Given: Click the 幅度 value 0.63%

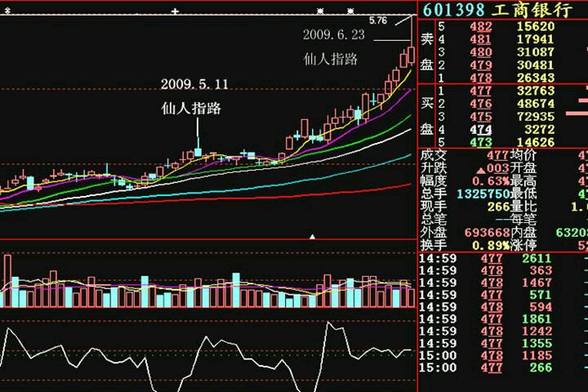Looking at the screenshot, I should (x=491, y=181).
